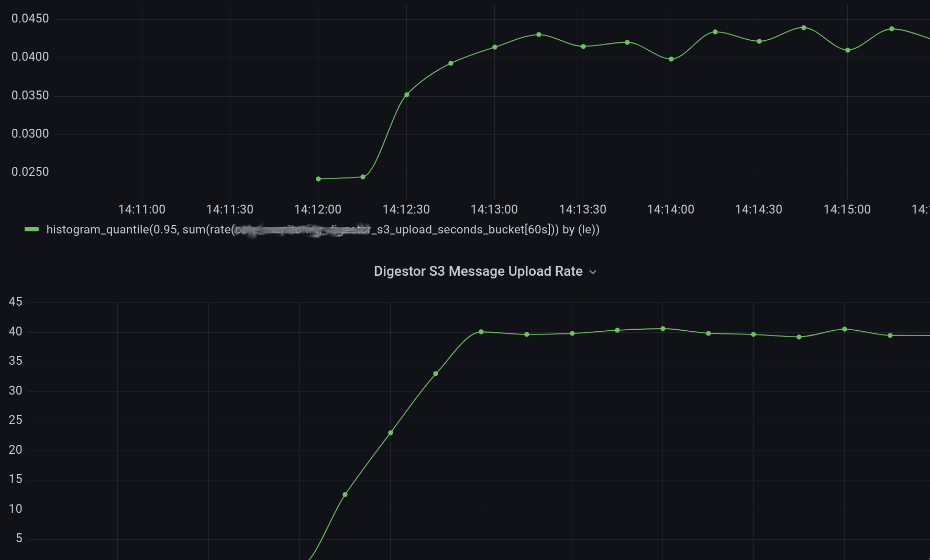Click the 5 y-axis label in lower graph

tap(19, 538)
